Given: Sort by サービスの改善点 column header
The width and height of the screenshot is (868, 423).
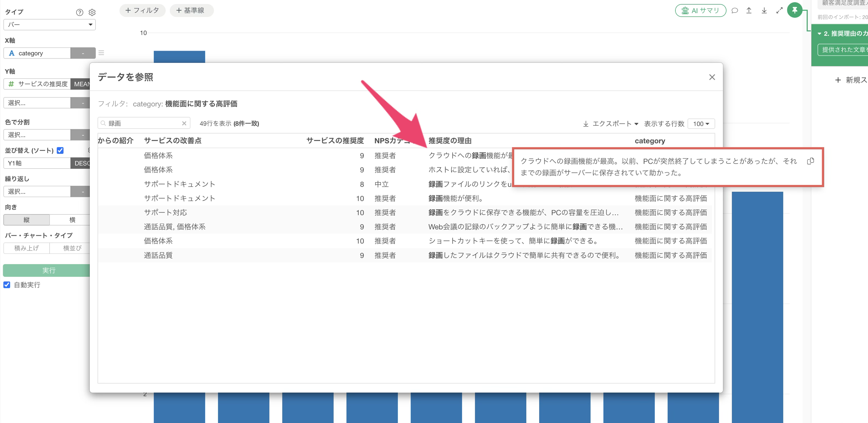Looking at the screenshot, I should (x=173, y=140).
